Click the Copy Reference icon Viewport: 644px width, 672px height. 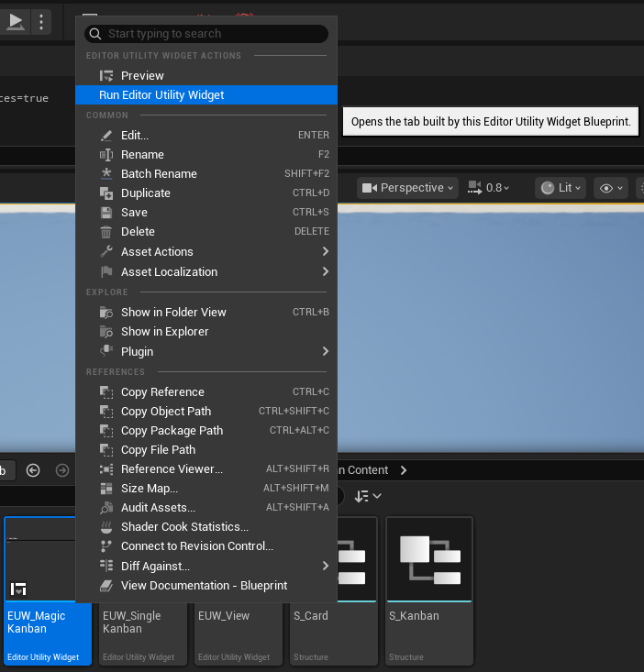click(x=106, y=392)
